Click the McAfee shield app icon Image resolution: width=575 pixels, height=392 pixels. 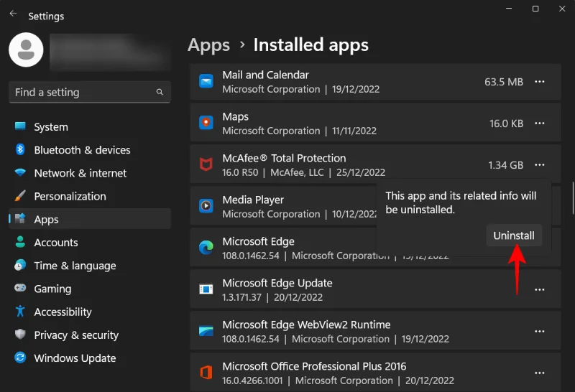tap(206, 164)
